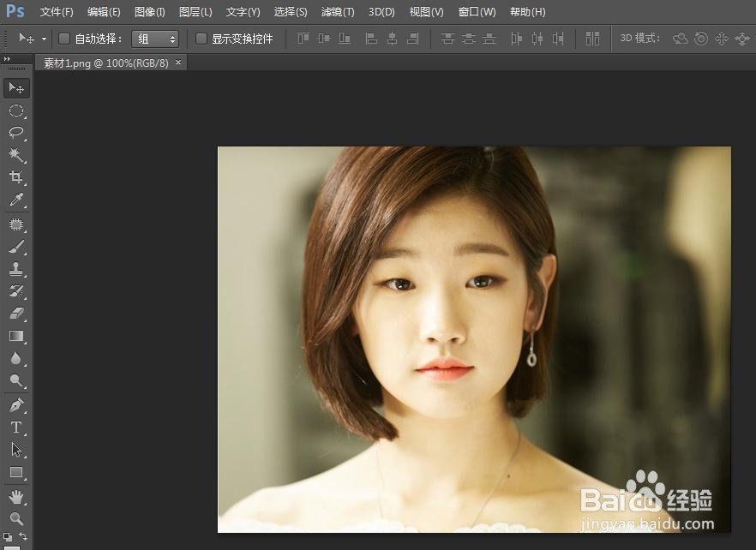Click the auto-align layers icon
Screen dimensions: 756x550
click(x=592, y=38)
